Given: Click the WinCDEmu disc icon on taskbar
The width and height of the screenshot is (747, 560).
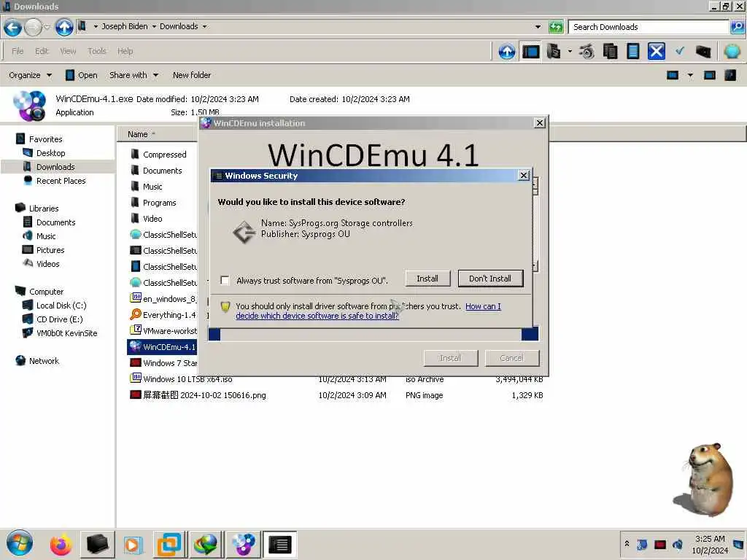Looking at the screenshot, I should pos(244,544).
